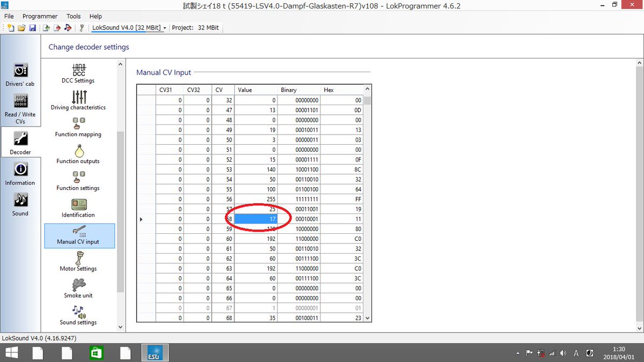
Task: Click the Hex column header
Action: pyautogui.click(x=342, y=90)
